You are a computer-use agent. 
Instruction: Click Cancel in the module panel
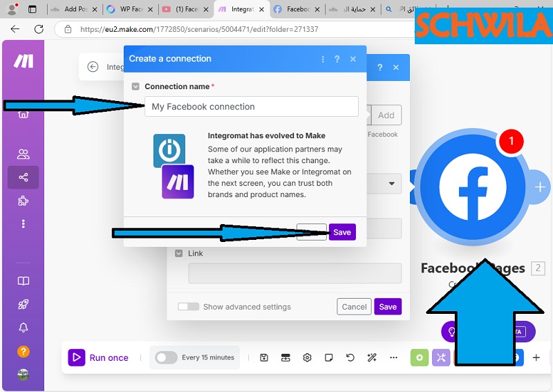pyautogui.click(x=354, y=306)
